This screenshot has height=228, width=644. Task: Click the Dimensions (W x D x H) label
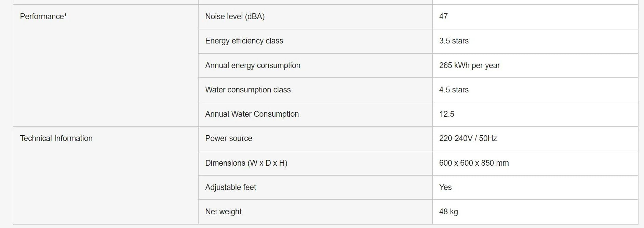tap(246, 163)
